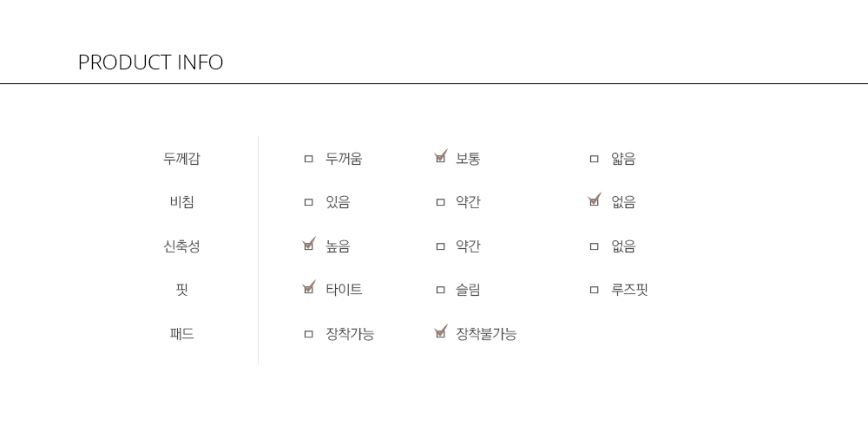Check the 약간 checkbox in 신축성 row

tap(441, 246)
